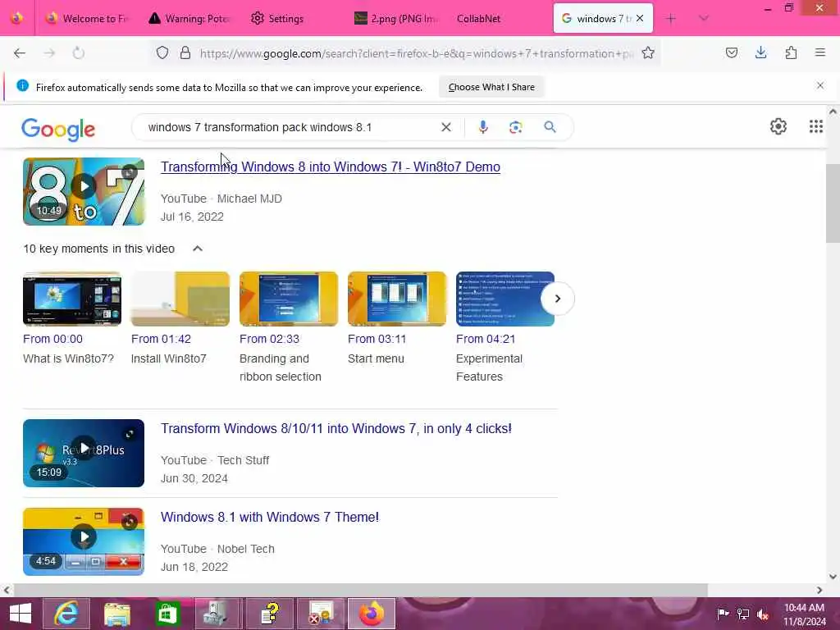Close the windows 7 search tab
This screenshot has width=840, height=630.
click(640, 18)
